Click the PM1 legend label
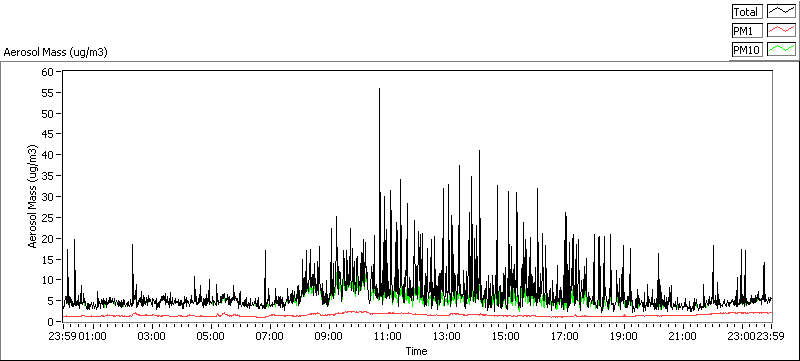 (x=747, y=31)
